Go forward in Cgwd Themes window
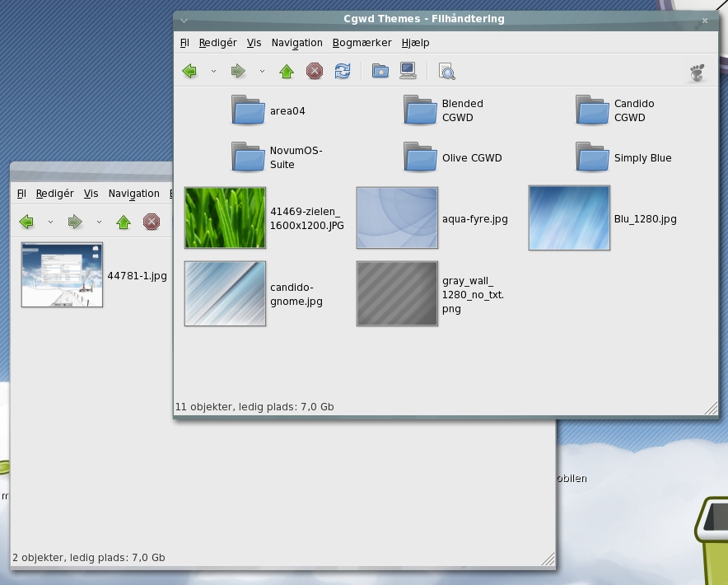This screenshot has width=728, height=585. pos(238,71)
